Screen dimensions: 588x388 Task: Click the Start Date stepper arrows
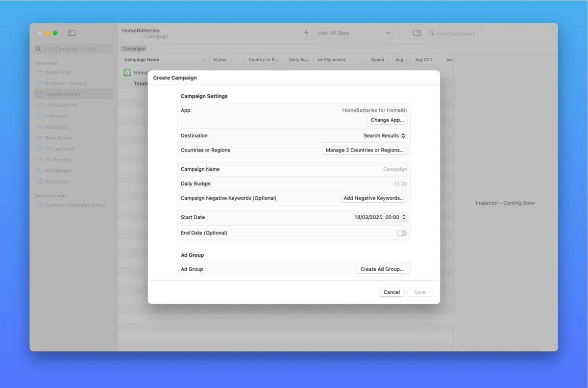pos(403,217)
